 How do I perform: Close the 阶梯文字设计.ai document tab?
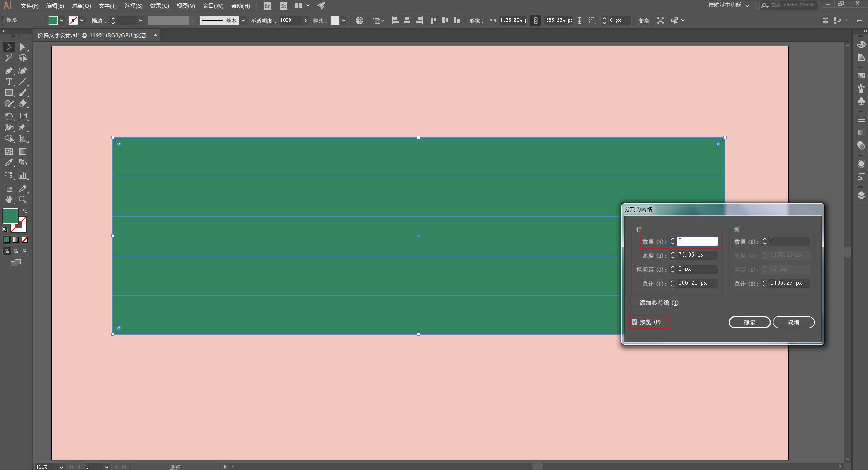(x=155, y=35)
